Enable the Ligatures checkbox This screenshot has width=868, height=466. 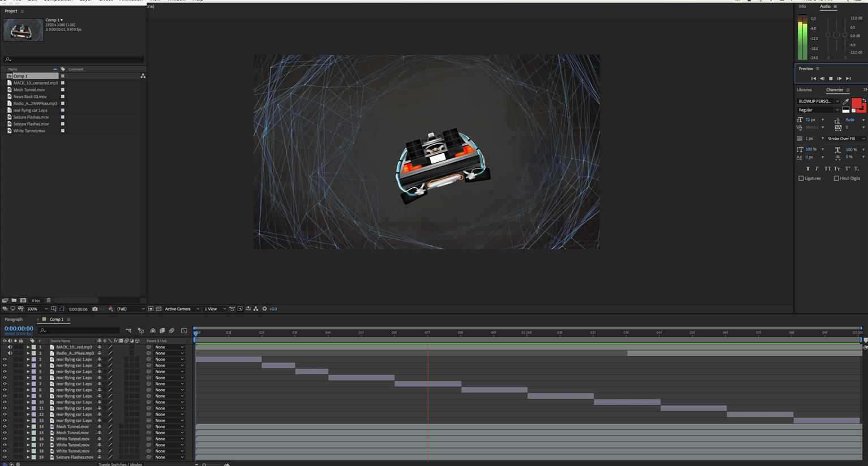[801, 178]
